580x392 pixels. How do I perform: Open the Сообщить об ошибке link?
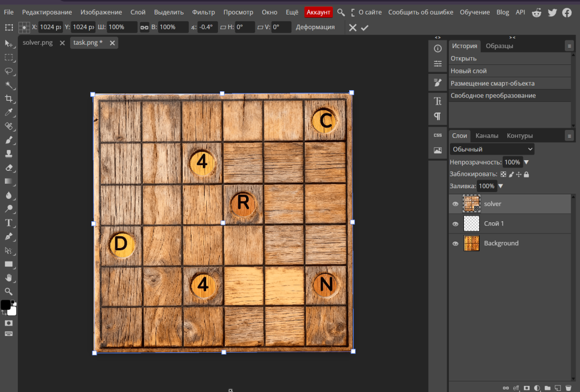421,12
